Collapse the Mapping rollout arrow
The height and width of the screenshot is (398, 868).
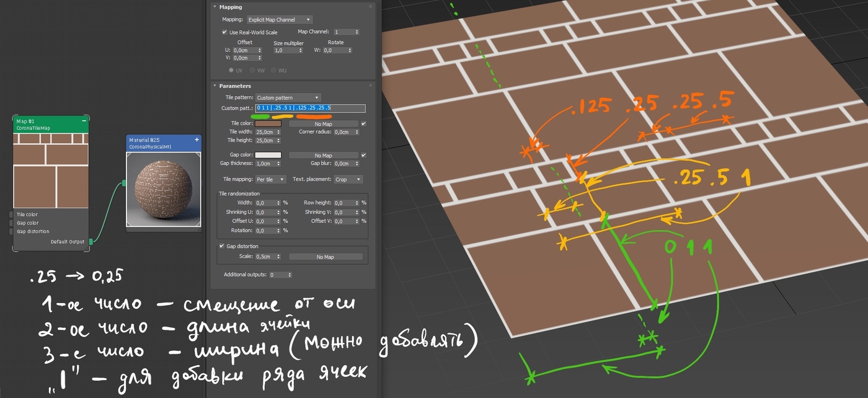point(215,7)
